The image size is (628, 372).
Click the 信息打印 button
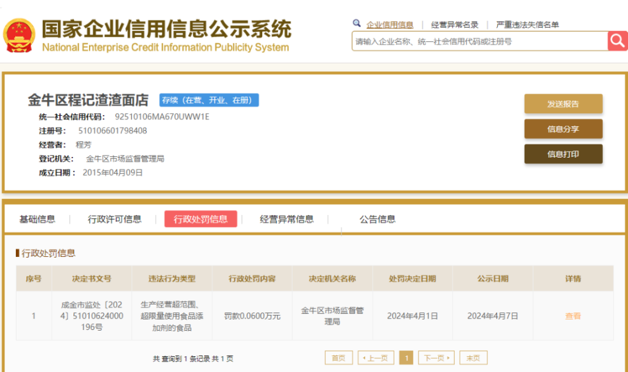coord(563,154)
